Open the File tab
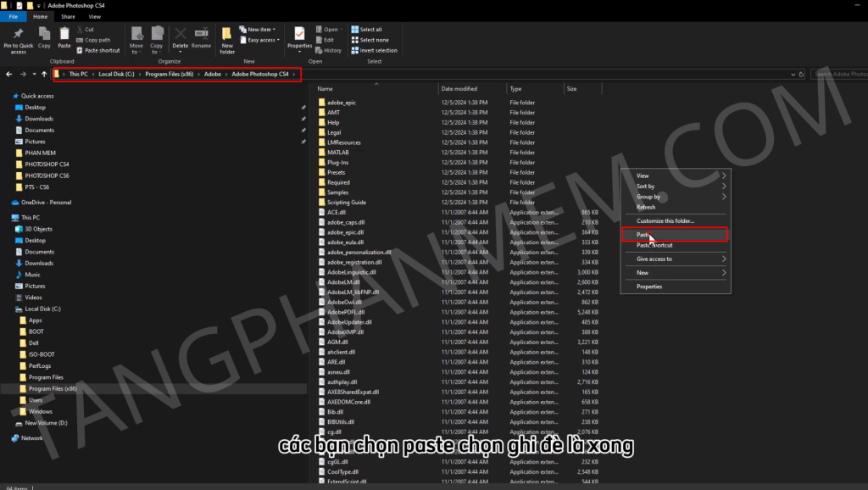 (13, 16)
